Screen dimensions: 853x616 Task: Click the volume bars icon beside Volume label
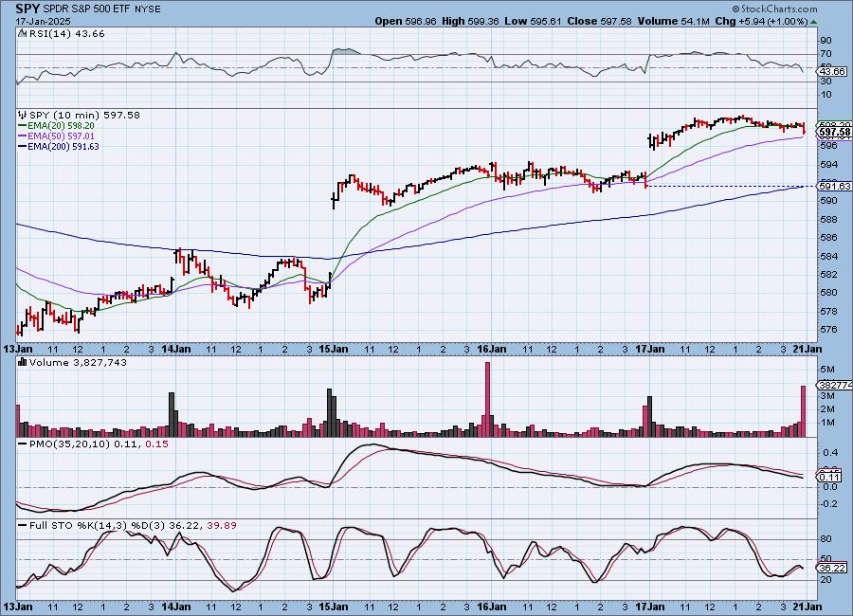(23, 362)
